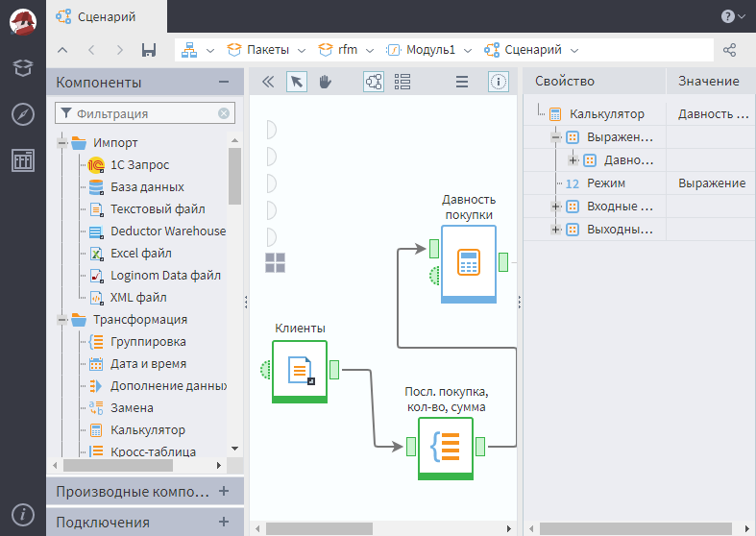Click the user avatar icon

(x=23, y=22)
